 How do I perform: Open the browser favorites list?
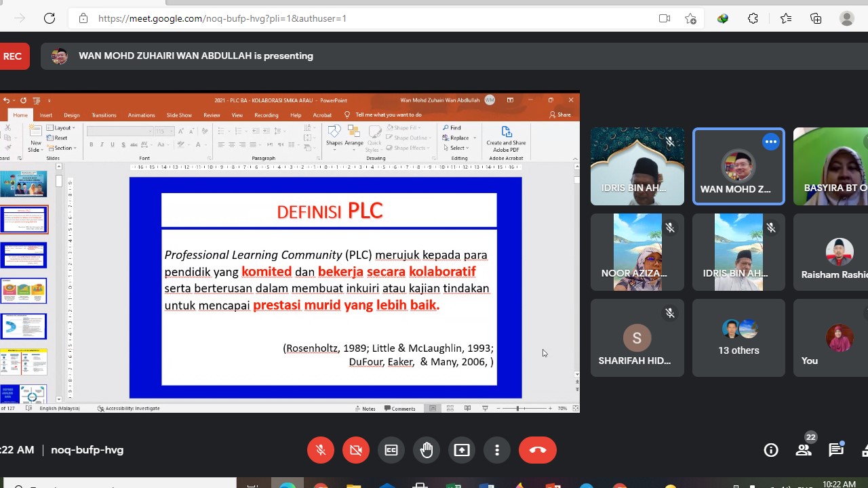[785, 18]
